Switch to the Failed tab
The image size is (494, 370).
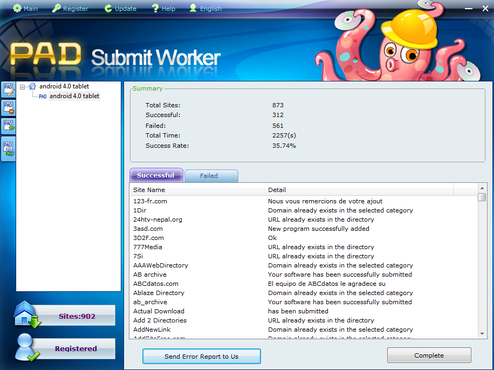point(211,176)
